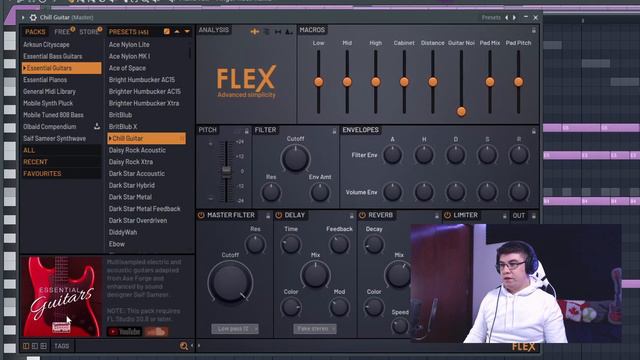The width and height of the screenshot is (640, 360).
Task: Click the Master Filter Cutoff large knob
Action: [230, 282]
